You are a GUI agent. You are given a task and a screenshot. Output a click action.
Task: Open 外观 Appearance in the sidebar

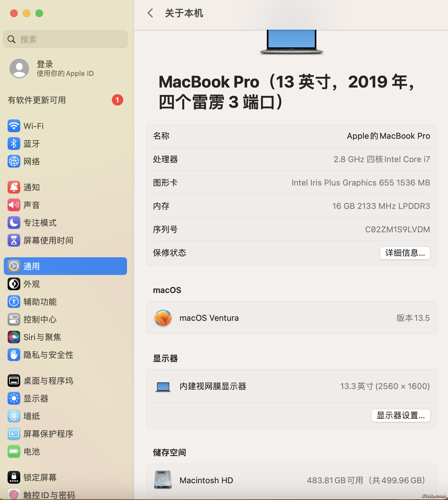coord(32,284)
